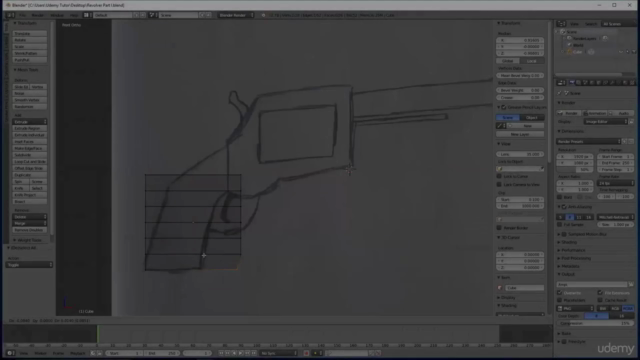Click the World icon in outliner
The height and width of the screenshot is (360, 640).
tap(569, 45)
